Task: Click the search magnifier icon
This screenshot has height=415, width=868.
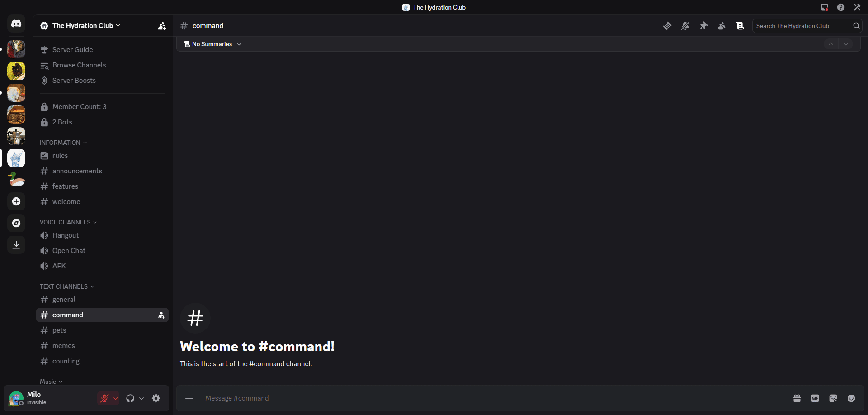Action: coord(856,26)
